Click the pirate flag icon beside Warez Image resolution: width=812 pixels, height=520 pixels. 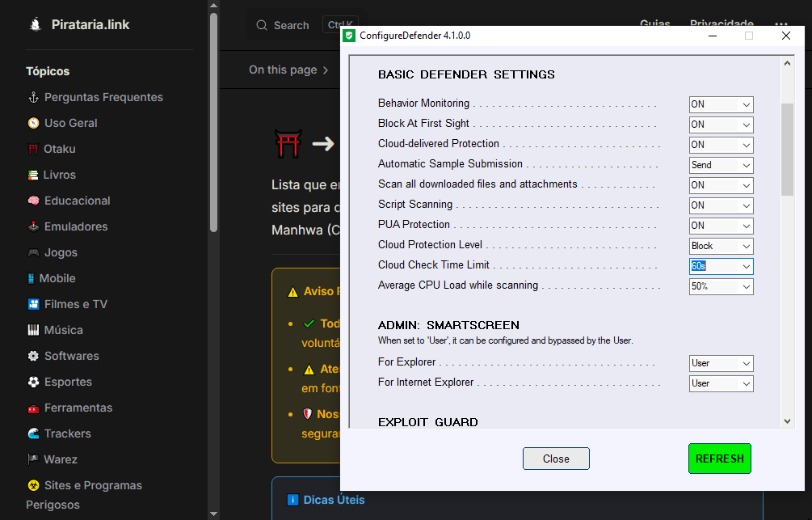33,459
